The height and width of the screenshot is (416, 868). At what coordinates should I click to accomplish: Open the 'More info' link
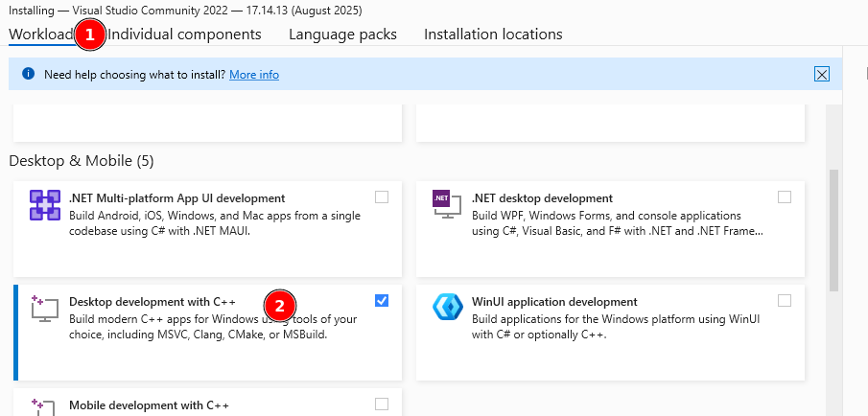[x=254, y=75]
